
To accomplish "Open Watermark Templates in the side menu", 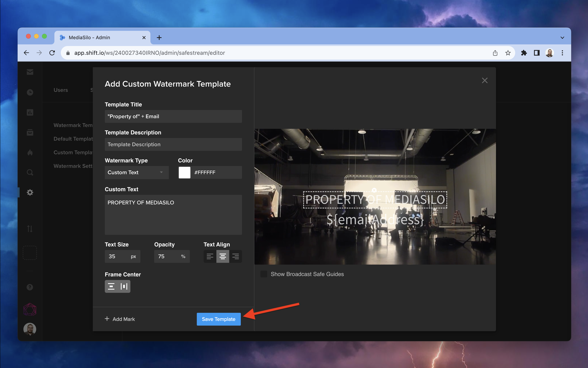I will pos(73,125).
